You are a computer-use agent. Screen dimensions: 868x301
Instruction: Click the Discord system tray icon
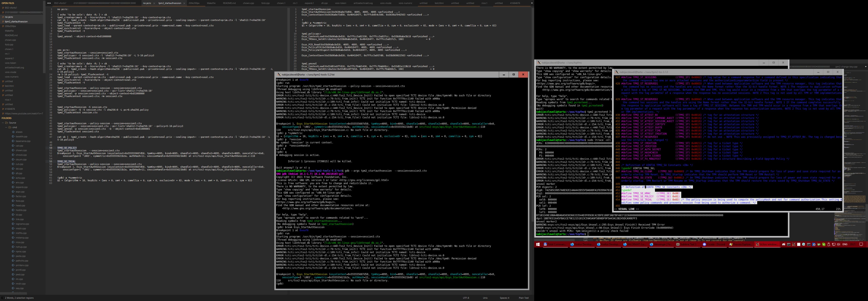coord(784,244)
